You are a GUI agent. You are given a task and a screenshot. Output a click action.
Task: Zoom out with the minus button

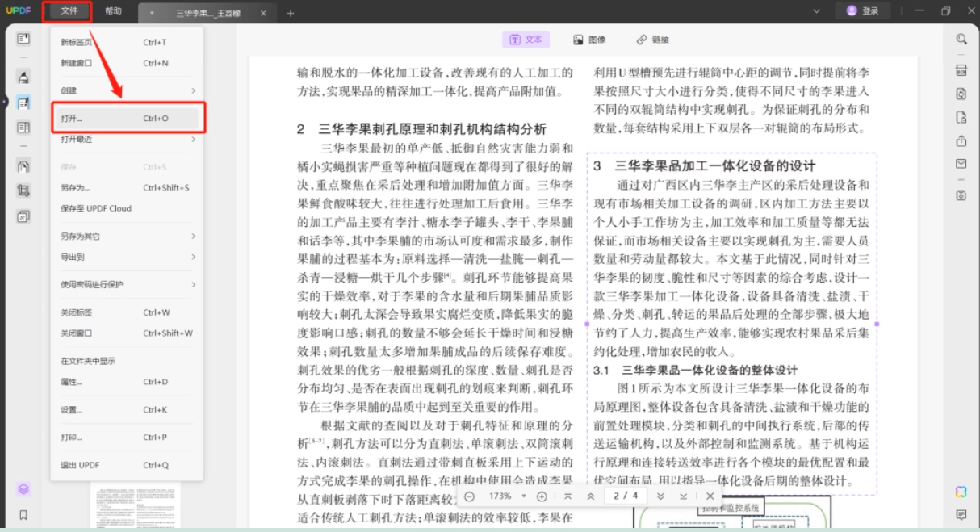tap(469, 496)
